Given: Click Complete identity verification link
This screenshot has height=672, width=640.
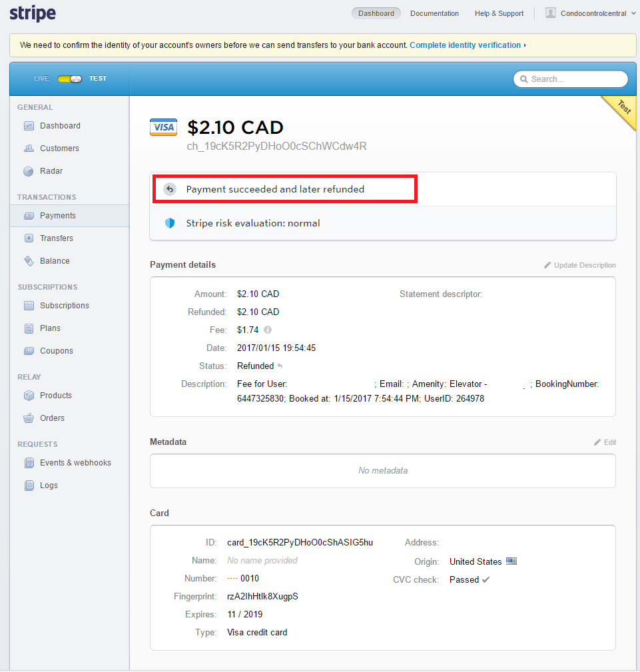Looking at the screenshot, I should [468, 45].
